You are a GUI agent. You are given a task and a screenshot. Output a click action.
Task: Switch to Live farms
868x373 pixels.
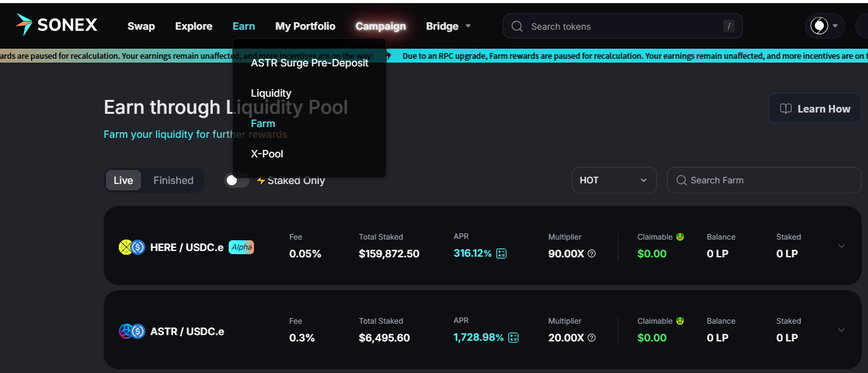[x=123, y=180]
